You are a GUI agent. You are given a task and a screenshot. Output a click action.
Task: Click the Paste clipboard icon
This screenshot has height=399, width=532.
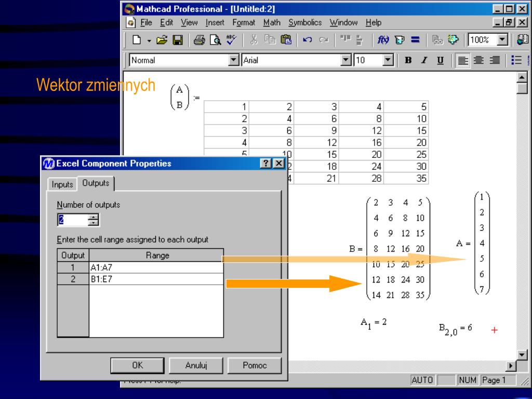pyautogui.click(x=286, y=39)
